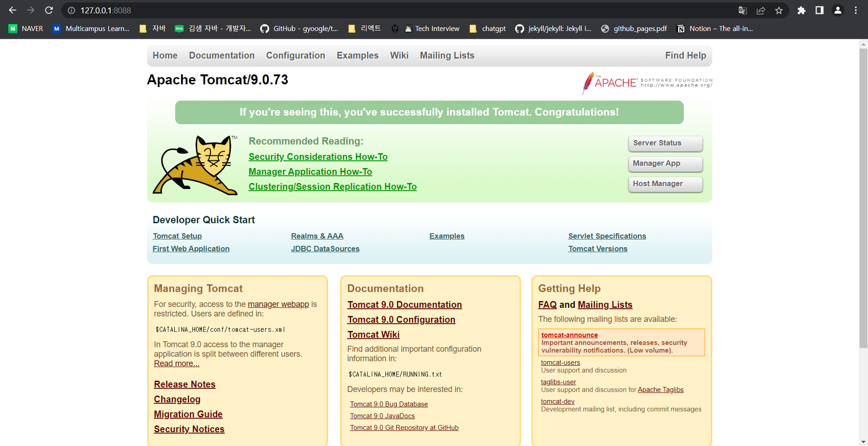
Task: Bookmark this page with the star icon
Action: [x=779, y=10]
